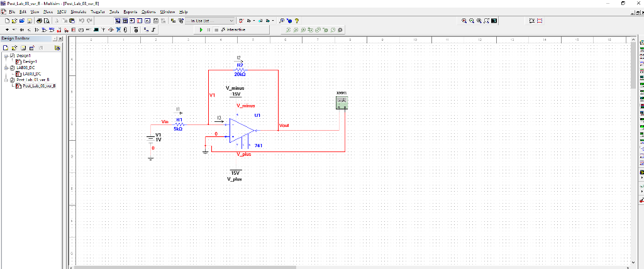The height and width of the screenshot is (269, 644).
Task: Click the green Run simulation button
Action: pyautogui.click(x=201, y=30)
